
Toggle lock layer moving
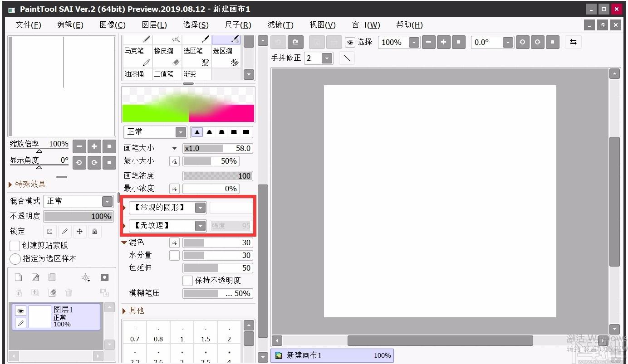click(x=79, y=232)
